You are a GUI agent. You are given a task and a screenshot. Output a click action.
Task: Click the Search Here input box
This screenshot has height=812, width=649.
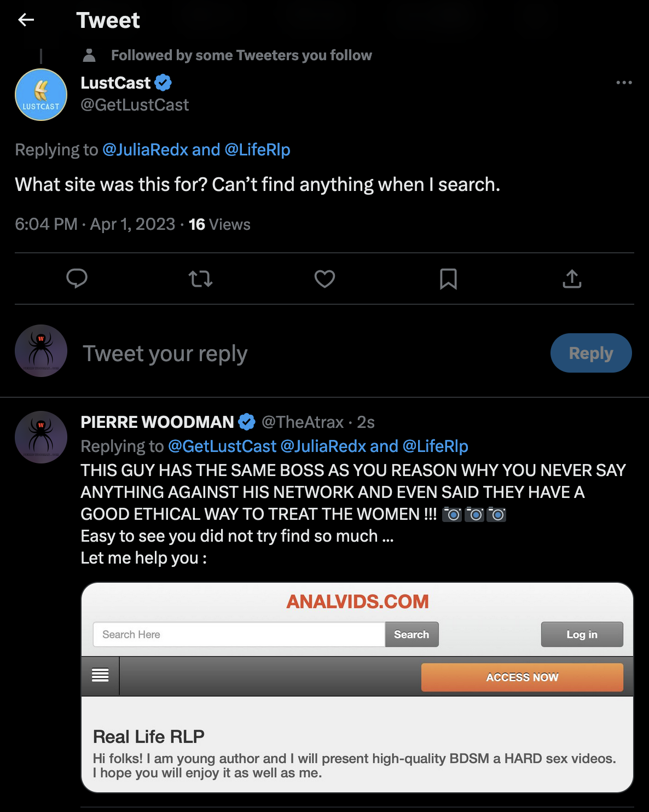point(239,634)
